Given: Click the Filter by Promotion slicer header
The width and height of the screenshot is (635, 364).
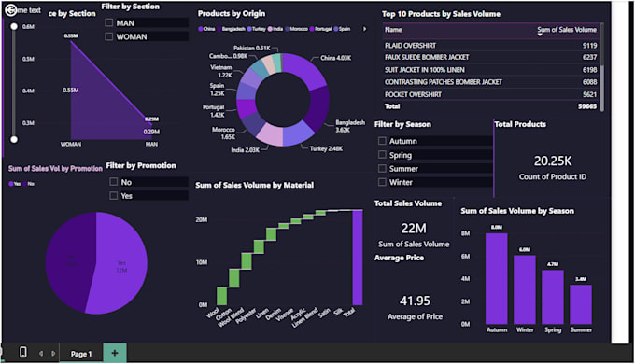Looking at the screenshot, I should 141,165.
